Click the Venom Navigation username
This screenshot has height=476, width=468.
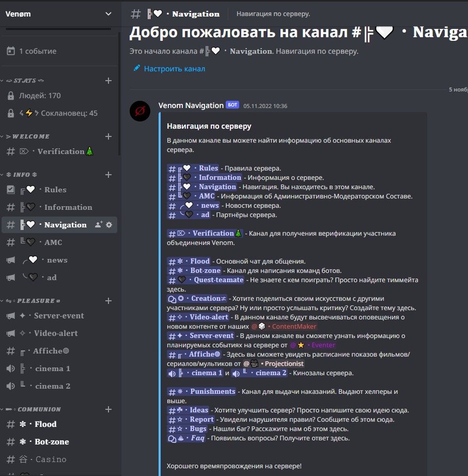pyautogui.click(x=191, y=105)
